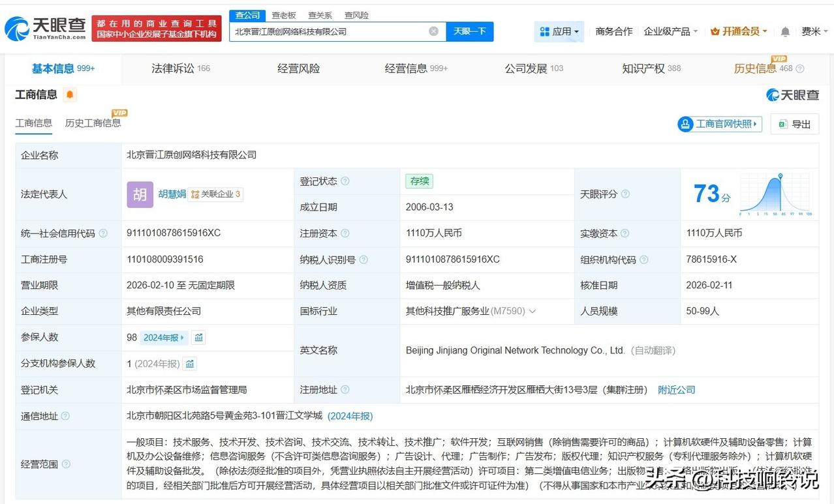834x504 pixels.
Task: Open the 经营风险 tab
Action: coord(299,68)
